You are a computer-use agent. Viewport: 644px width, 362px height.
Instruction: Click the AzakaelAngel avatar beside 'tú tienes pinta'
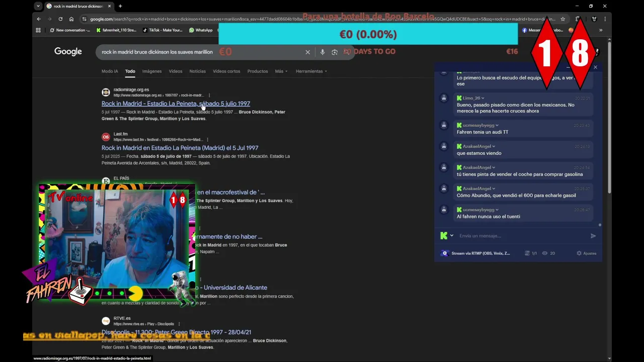[444, 167]
